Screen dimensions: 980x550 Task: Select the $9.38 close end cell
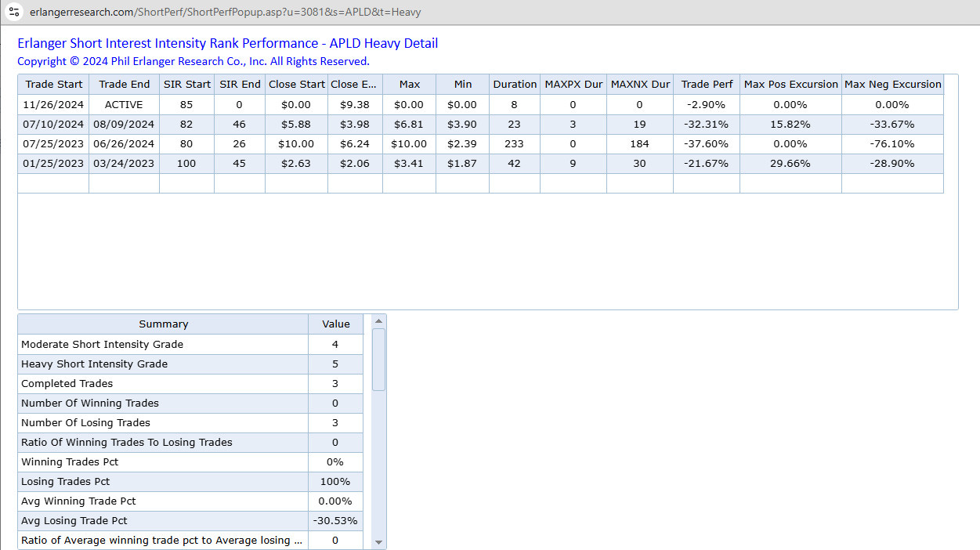pos(355,105)
